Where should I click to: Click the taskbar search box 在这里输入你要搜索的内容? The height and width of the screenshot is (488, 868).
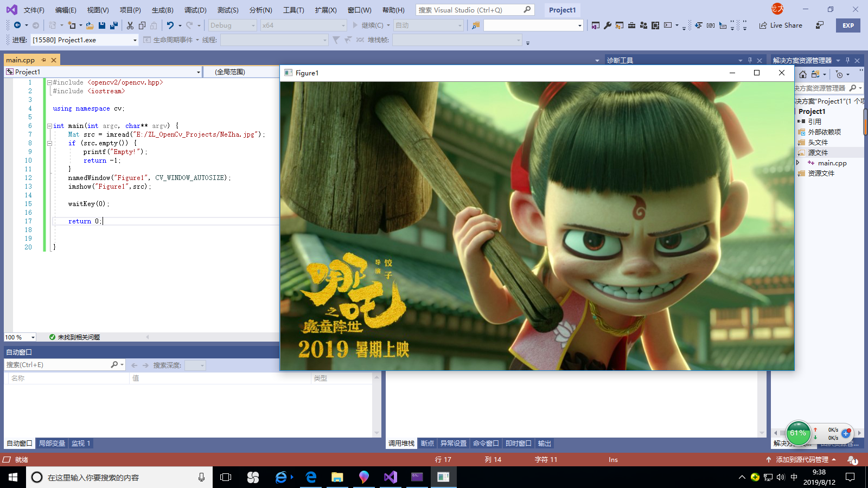tap(119, 477)
